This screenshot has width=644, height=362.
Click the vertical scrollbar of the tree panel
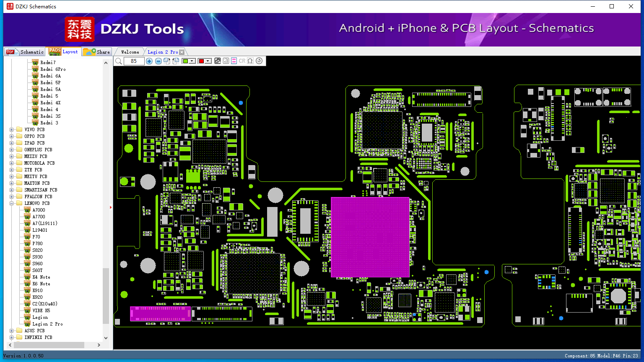pyautogui.click(x=106, y=296)
